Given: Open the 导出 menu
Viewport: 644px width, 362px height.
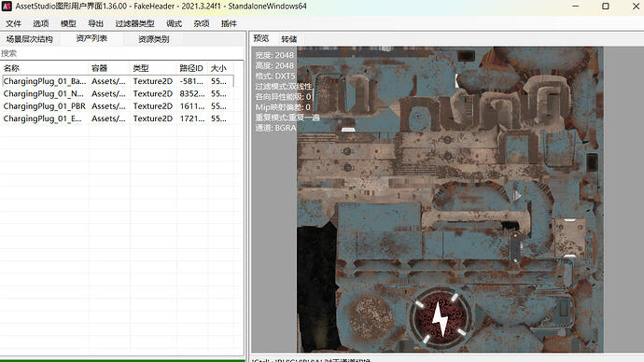Looking at the screenshot, I should 96,23.
